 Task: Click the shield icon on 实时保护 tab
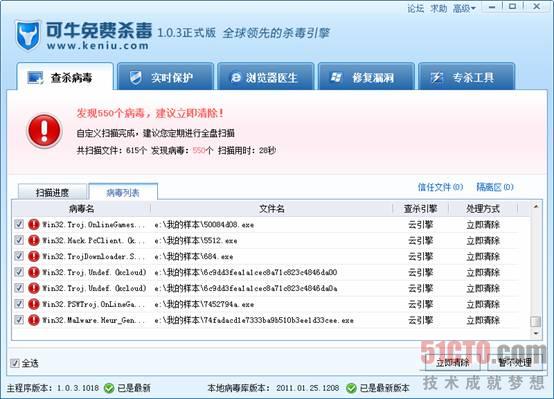135,77
